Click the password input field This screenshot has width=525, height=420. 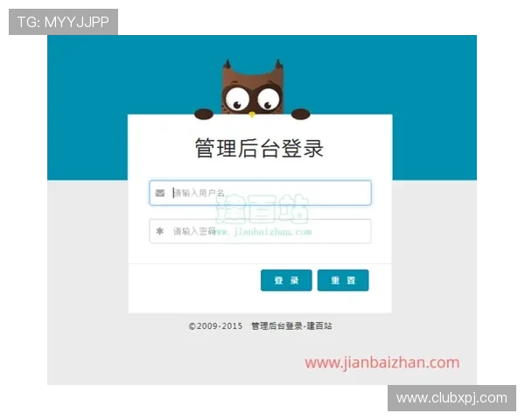[260, 231]
